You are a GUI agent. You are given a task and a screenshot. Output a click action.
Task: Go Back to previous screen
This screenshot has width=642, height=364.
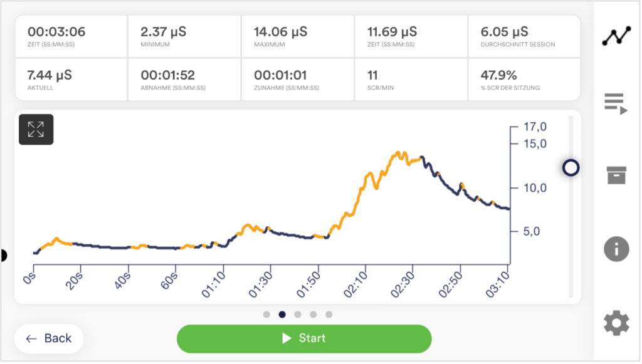pyautogui.click(x=49, y=339)
